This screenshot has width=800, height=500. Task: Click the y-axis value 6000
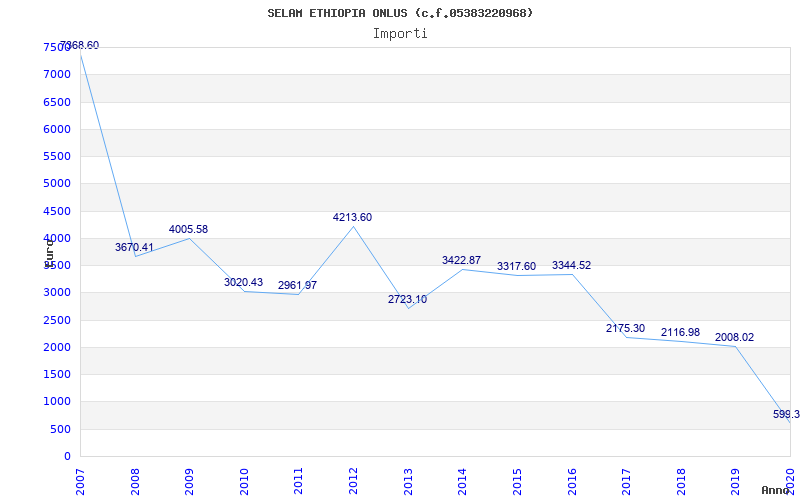(x=57, y=129)
